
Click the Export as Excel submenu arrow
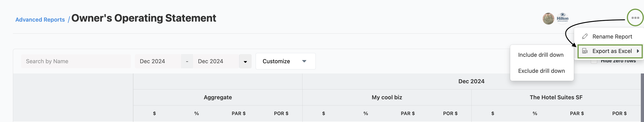638,51
